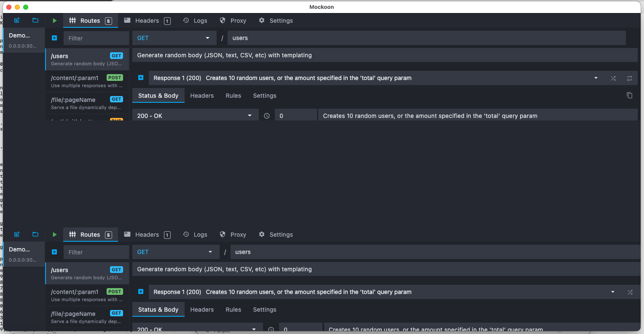Start the mock server with the green play icon

click(x=54, y=20)
